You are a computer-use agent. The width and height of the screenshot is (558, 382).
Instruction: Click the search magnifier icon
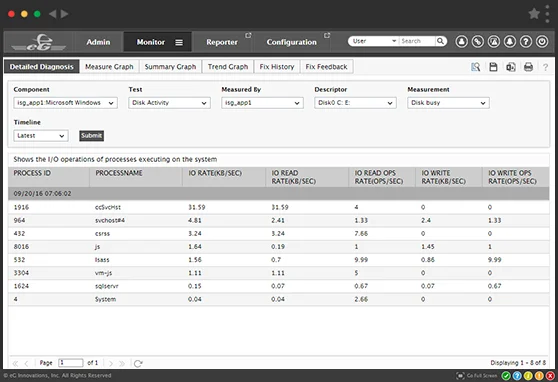[x=440, y=41]
